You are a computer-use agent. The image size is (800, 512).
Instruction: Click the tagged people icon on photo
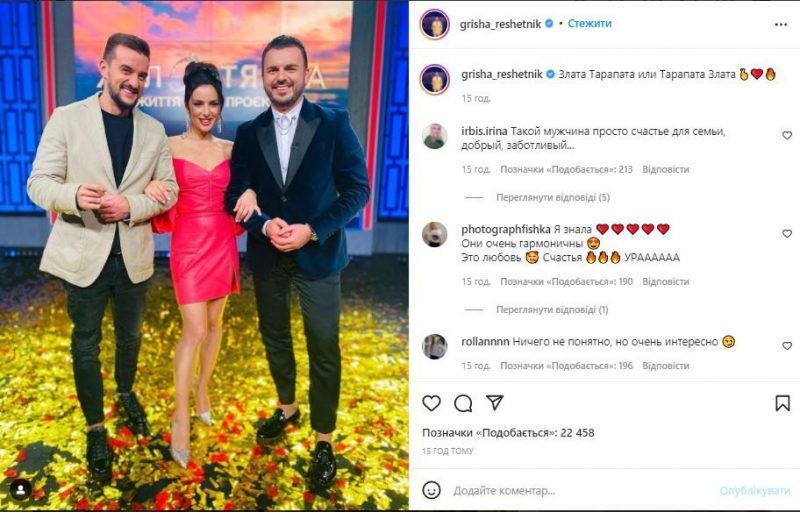[20, 490]
